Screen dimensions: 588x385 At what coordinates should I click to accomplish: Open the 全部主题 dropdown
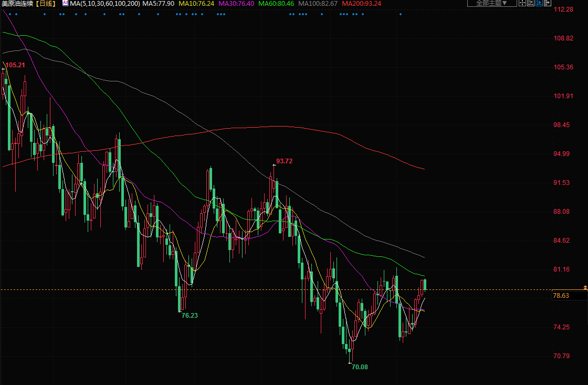coord(491,3)
